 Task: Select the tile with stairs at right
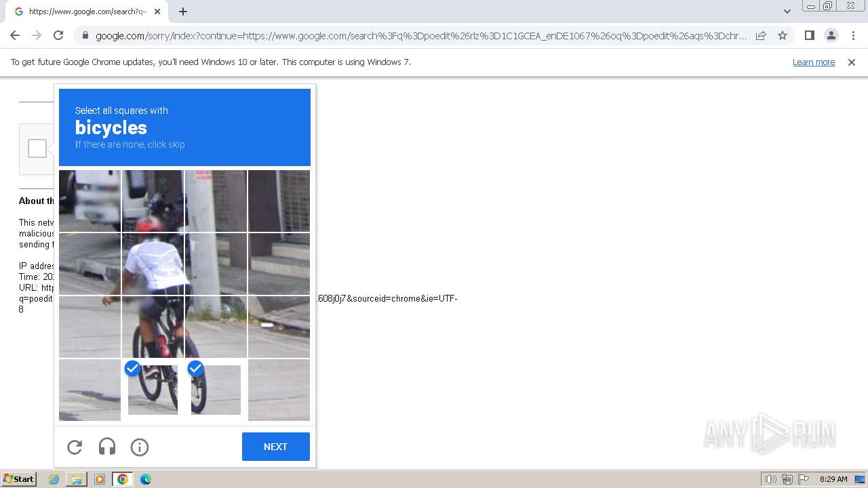click(x=279, y=264)
